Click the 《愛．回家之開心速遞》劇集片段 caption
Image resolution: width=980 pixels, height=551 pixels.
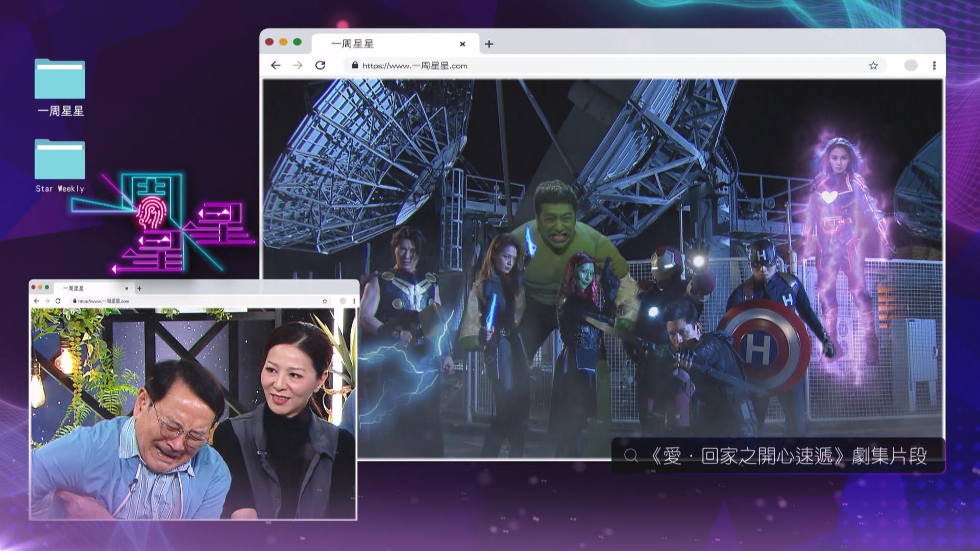[x=788, y=456]
